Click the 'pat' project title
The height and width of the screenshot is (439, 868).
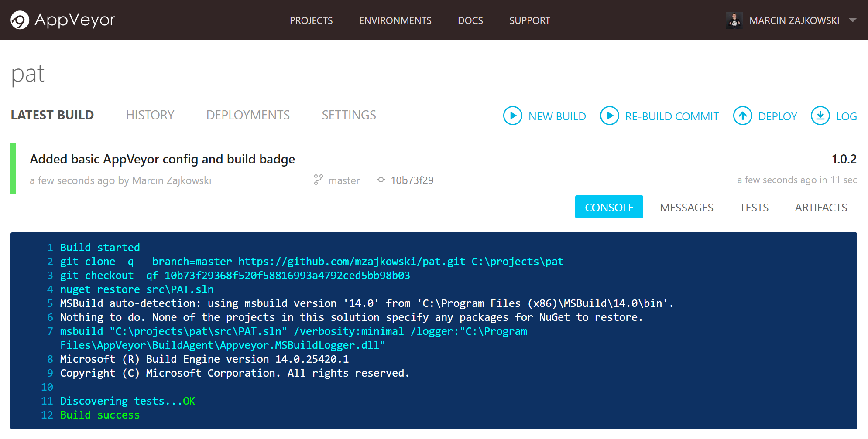[27, 74]
